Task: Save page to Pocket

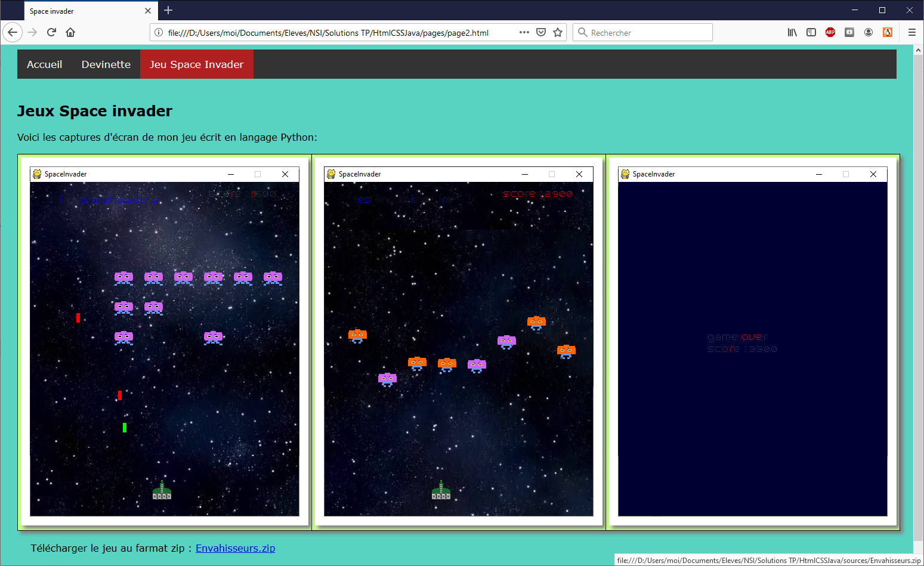Action: [x=541, y=32]
